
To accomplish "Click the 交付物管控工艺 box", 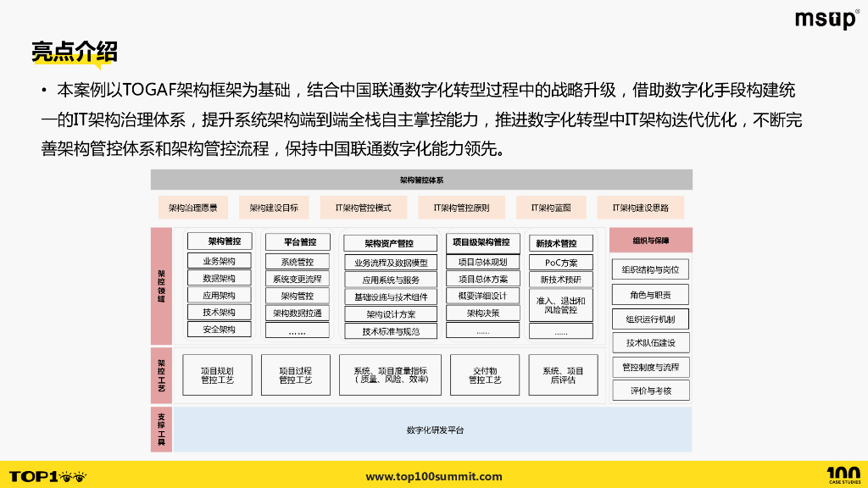I will [485, 375].
